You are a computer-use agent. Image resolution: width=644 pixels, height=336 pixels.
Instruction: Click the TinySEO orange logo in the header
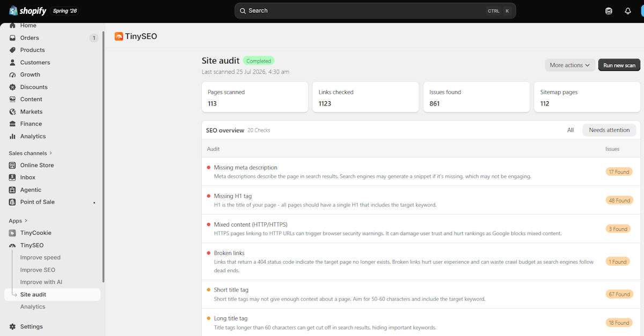119,36
